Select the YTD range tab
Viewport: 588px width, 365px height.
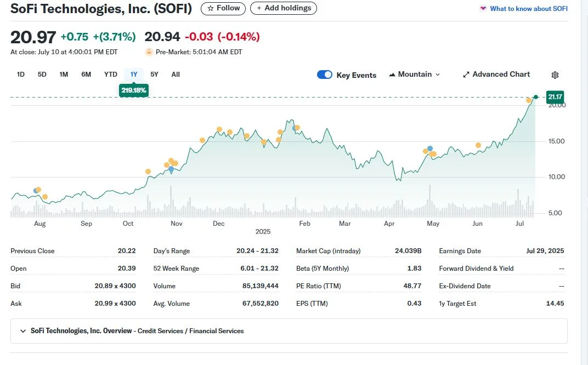point(110,75)
